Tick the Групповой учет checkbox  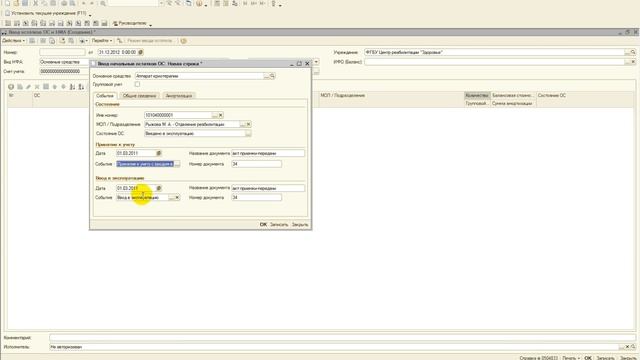pyautogui.click(x=137, y=84)
